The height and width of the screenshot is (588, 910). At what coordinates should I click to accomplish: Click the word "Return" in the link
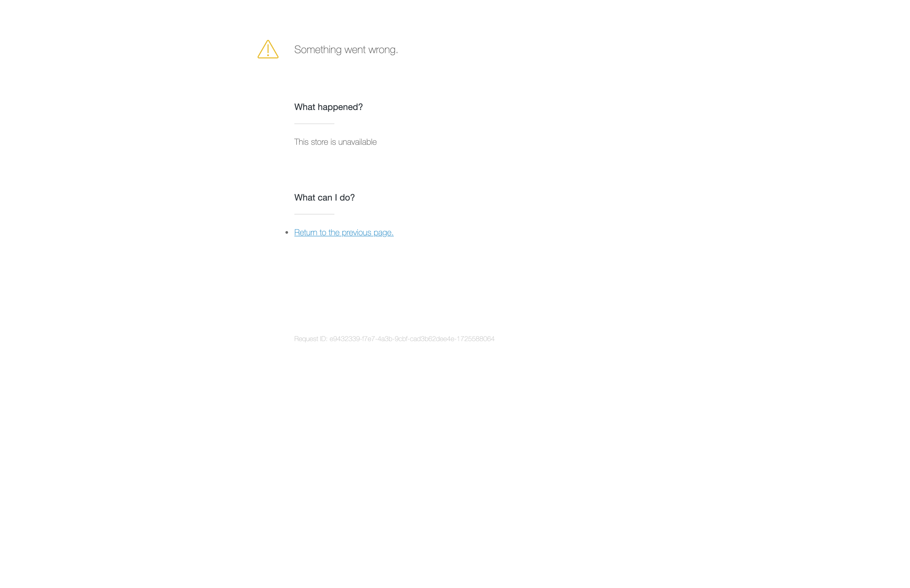pos(305,232)
